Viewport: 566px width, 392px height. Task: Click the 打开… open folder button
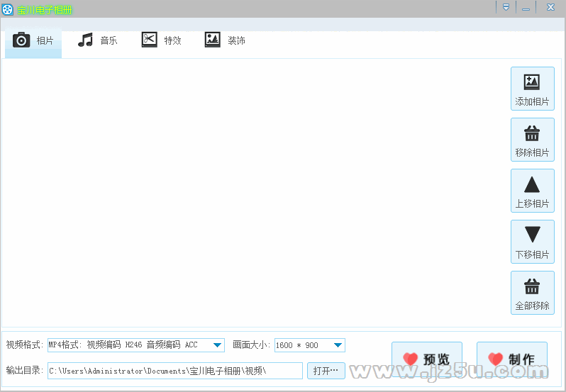point(326,371)
